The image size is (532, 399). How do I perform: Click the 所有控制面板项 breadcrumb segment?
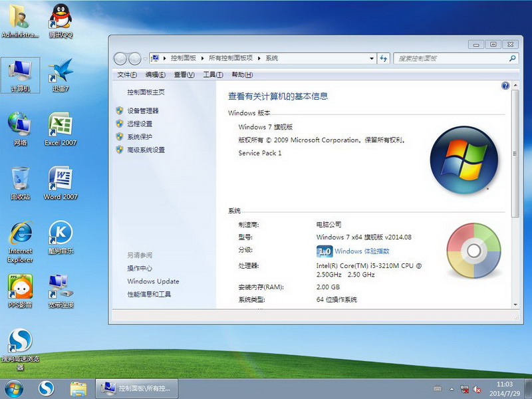(231, 59)
